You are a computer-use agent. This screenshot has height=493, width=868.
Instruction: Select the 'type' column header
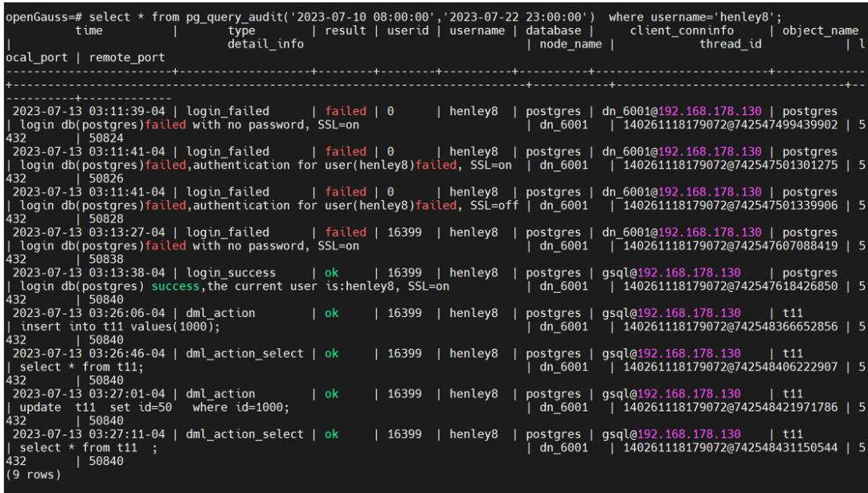[x=242, y=31]
